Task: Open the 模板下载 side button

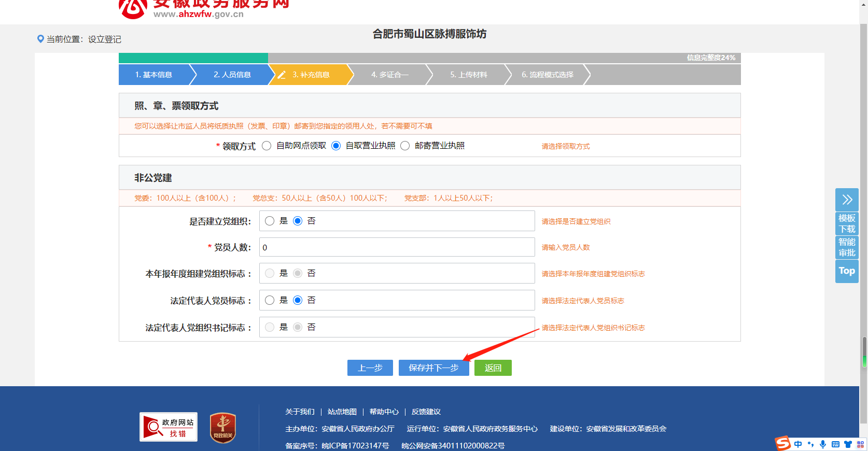Action: (x=847, y=223)
